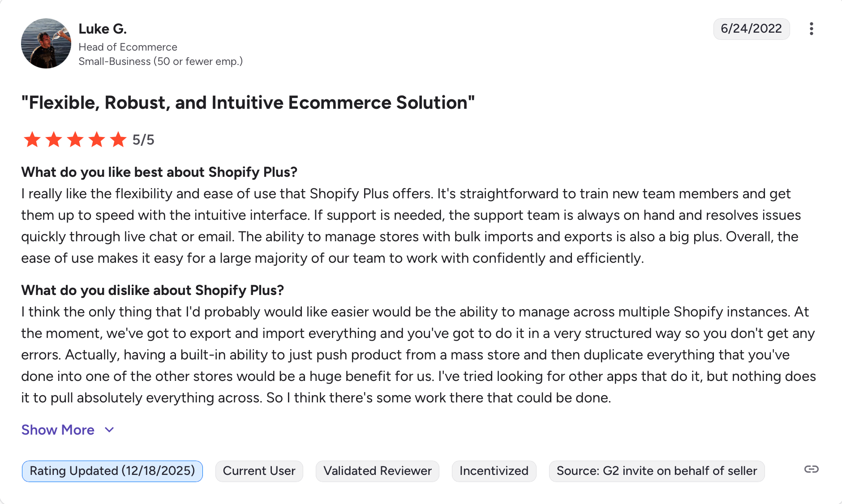Click the 6/24/2022 date badge

(x=751, y=29)
